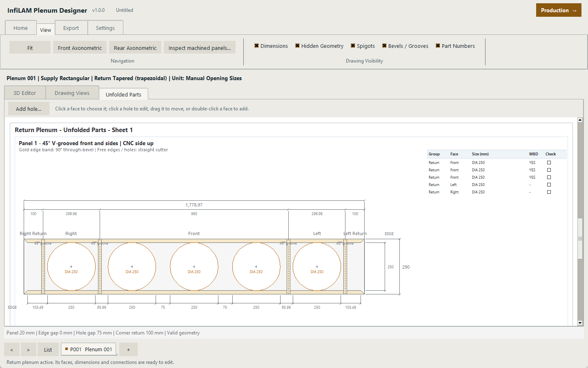The height and width of the screenshot is (368, 588).
Task: Go to next plenum with > button
Action: click(x=28, y=350)
